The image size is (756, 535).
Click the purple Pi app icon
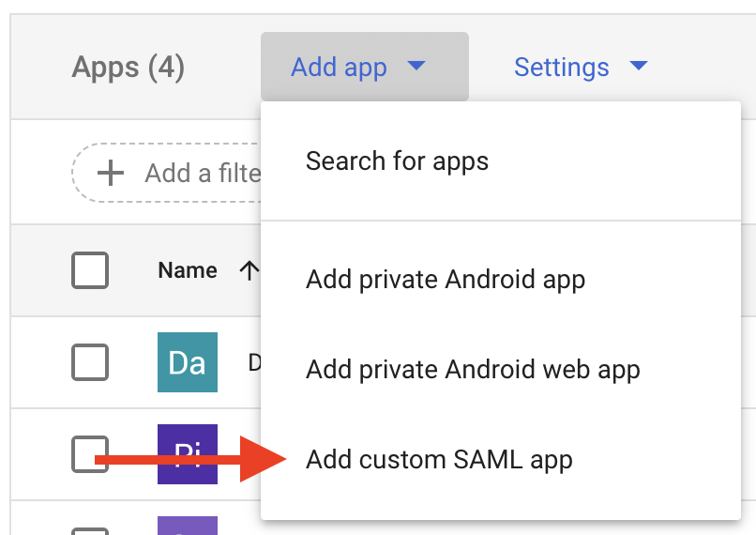(188, 454)
